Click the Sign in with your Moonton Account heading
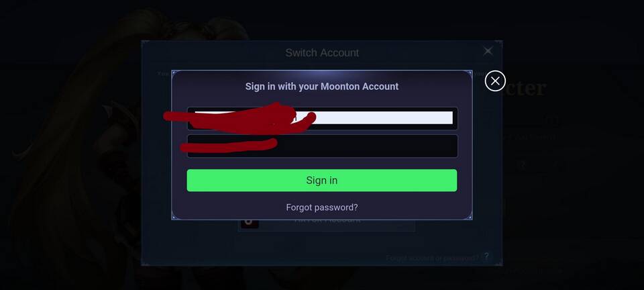The width and height of the screenshot is (644, 290). click(x=322, y=87)
